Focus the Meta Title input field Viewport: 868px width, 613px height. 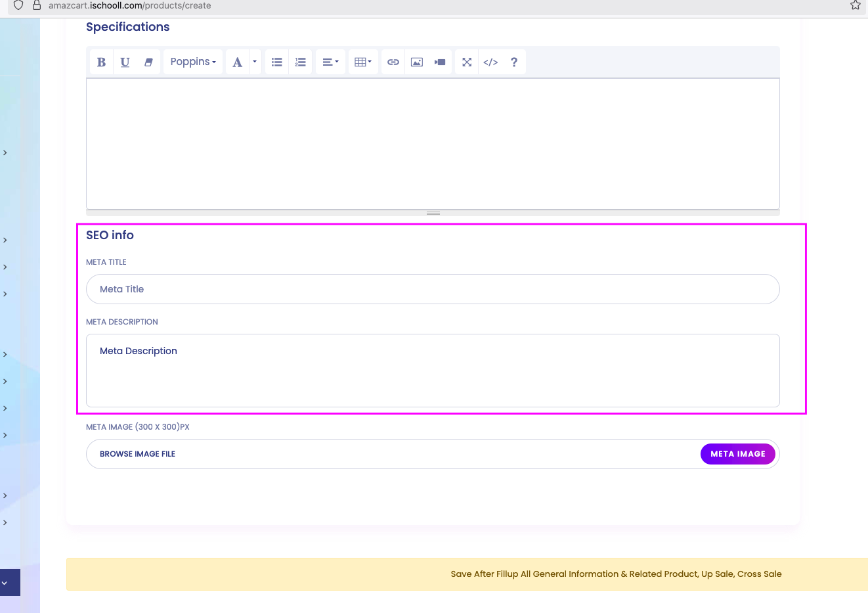433,289
